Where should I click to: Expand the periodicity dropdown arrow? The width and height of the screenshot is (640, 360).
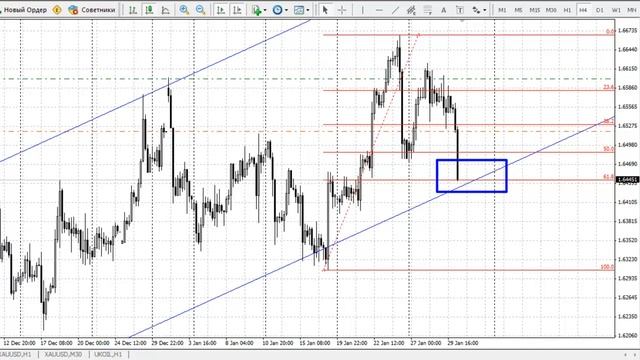coord(286,10)
